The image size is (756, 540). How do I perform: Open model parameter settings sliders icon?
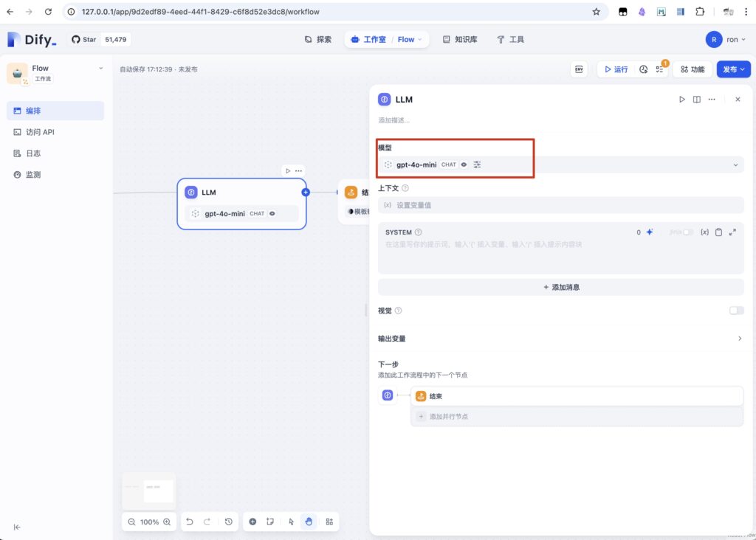477,165
